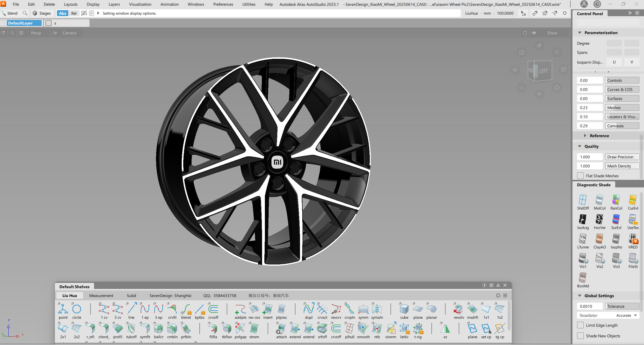The height and width of the screenshot is (345, 644).
Task: Click the Rel coordinate mode button
Action: coord(74,13)
